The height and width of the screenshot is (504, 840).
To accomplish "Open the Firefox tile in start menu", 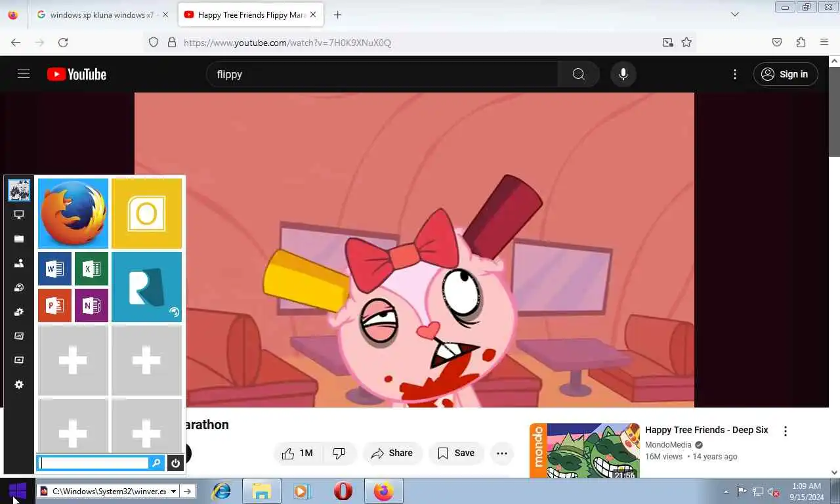I will coord(73,213).
